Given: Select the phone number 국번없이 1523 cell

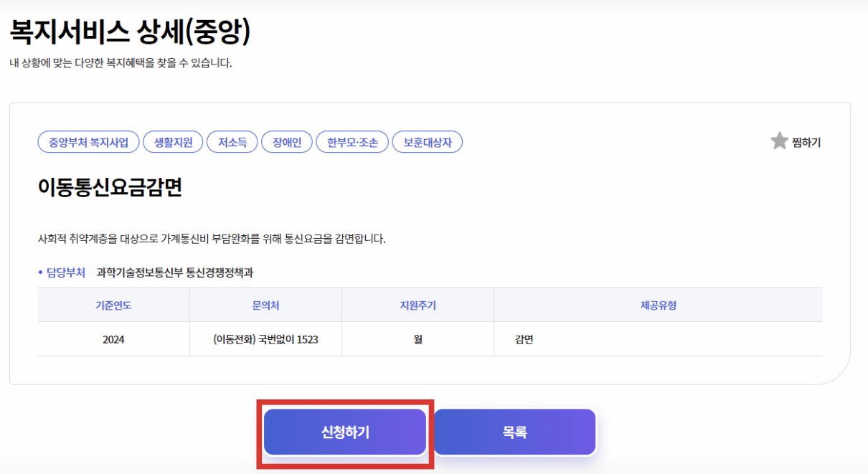Looking at the screenshot, I should [x=265, y=338].
